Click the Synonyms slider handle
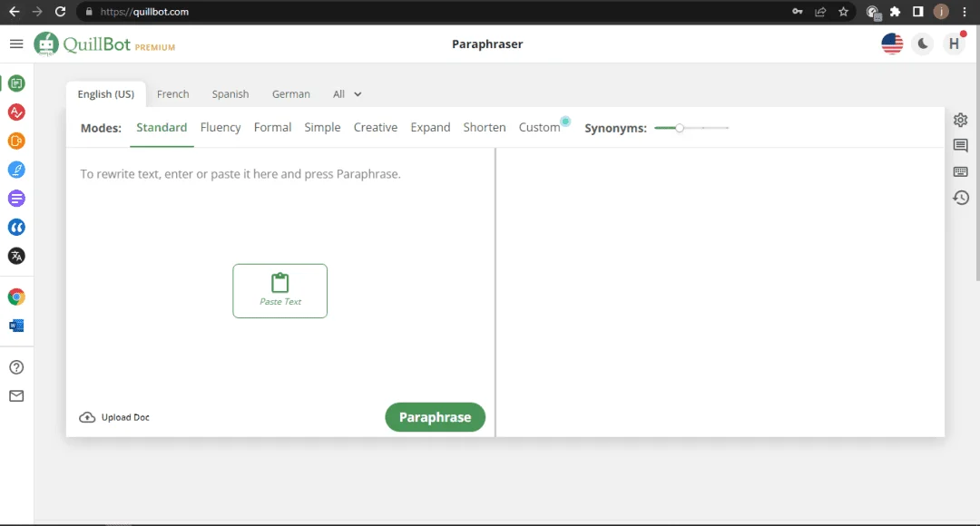Image resolution: width=980 pixels, height=526 pixels. 680,128
